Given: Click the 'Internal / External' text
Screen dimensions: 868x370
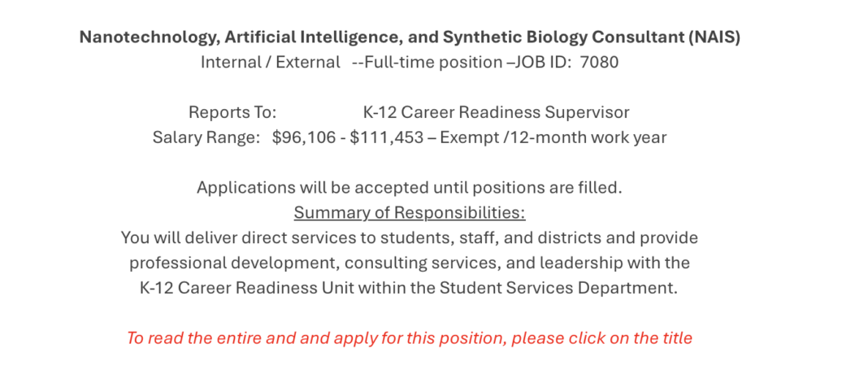Looking at the screenshot, I should [x=270, y=62].
